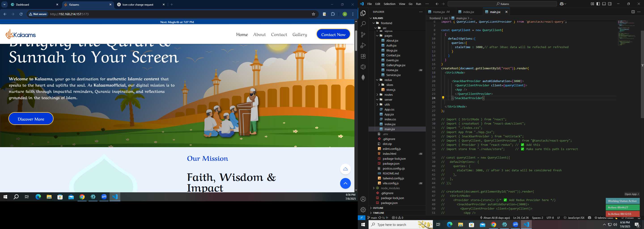Open the Search view in VS Code activity bar
This screenshot has width=644, height=229.
click(x=363, y=24)
